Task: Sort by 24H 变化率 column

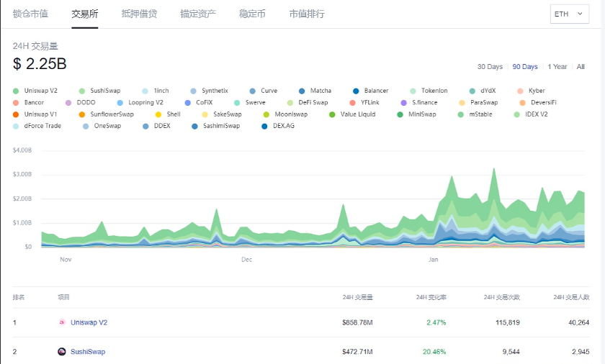Action: [x=431, y=297]
